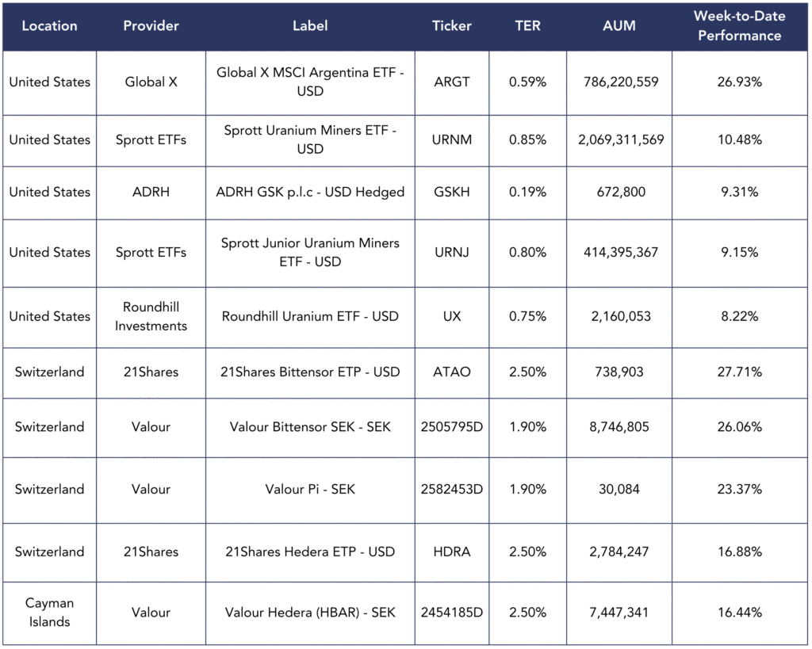Select the Valour Pi - SEK label
The width and height of the screenshot is (812, 649).
310,489
